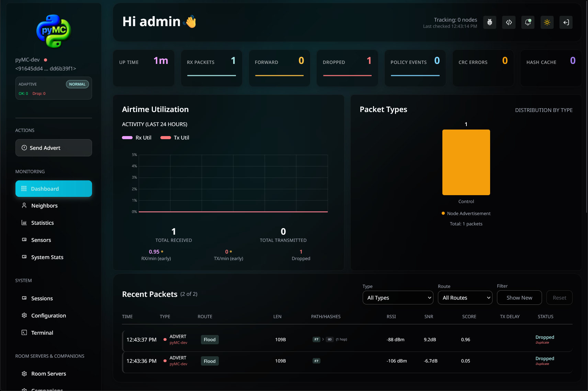Click the RX PACKETS stat card
588x391 pixels.
[x=212, y=68]
